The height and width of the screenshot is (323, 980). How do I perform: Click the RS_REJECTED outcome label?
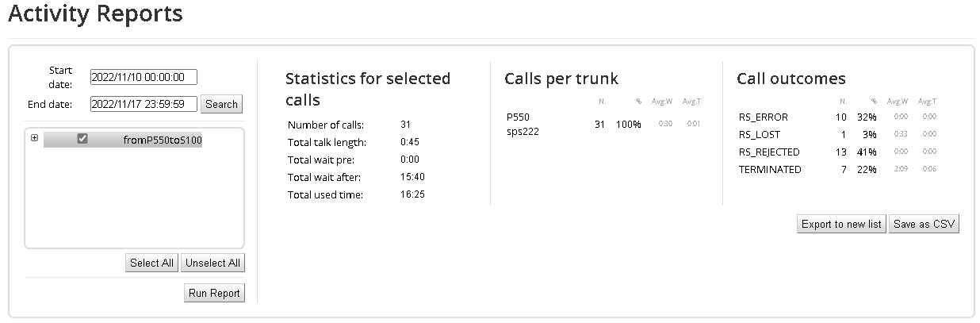click(769, 152)
